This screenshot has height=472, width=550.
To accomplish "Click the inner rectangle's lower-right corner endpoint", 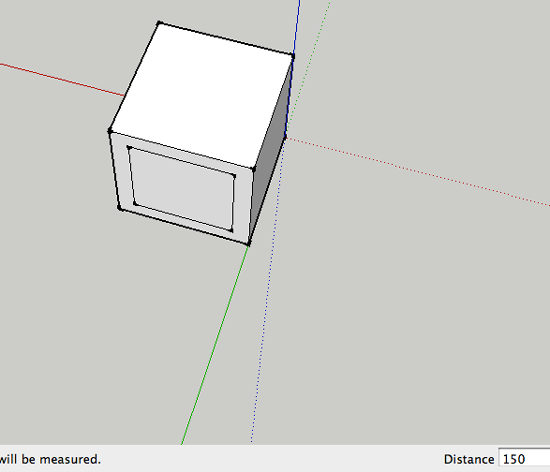I will [232, 230].
